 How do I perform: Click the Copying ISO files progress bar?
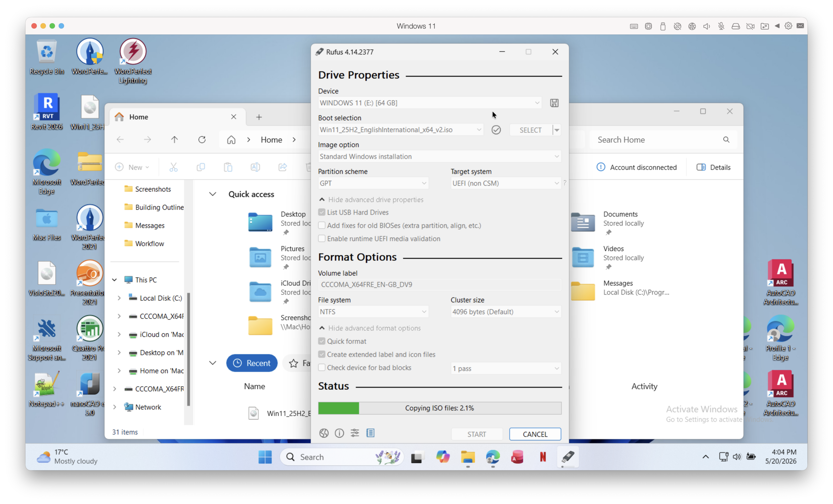[x=440, y=408]
